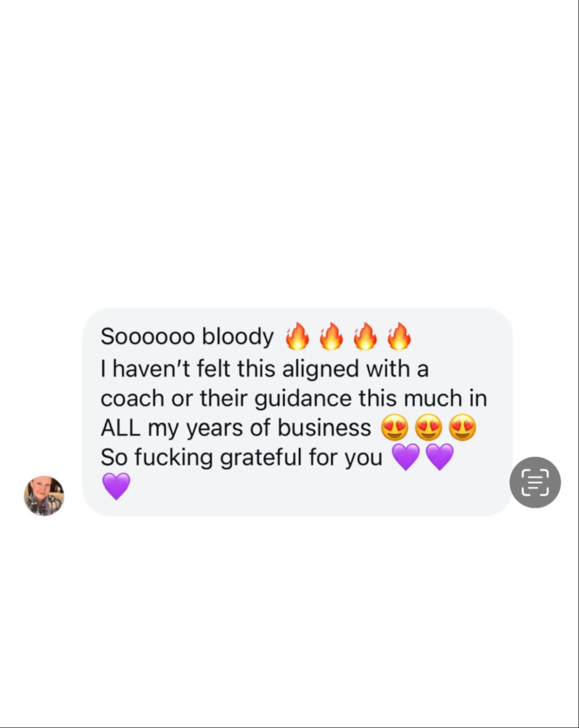Click the word "bloody" in the message

(x=238, y=337)
